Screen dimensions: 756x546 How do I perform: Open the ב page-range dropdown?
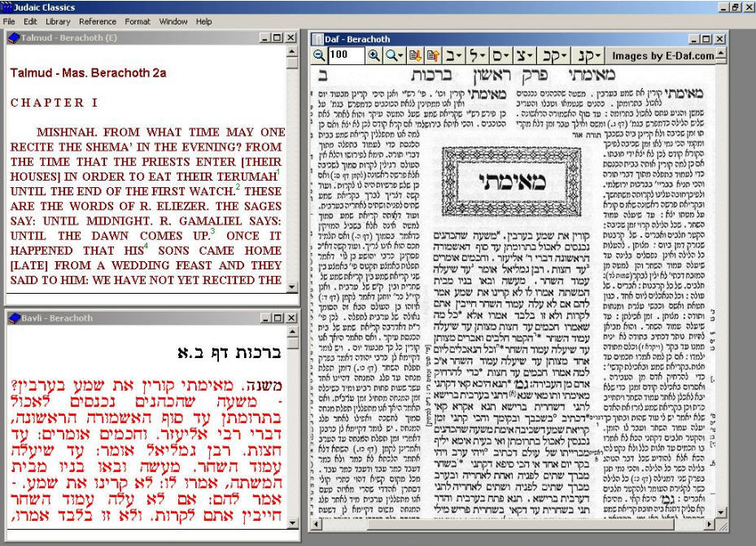(x=454, y=55)
